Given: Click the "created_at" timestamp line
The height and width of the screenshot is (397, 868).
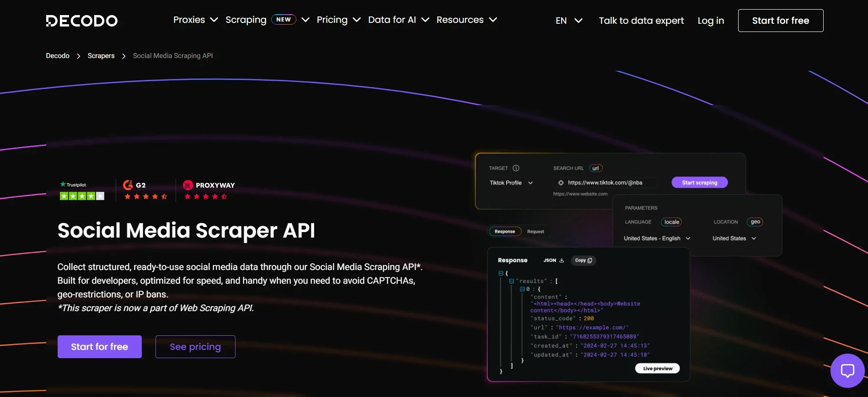Looking at the screenshot, I should (590, 346).
